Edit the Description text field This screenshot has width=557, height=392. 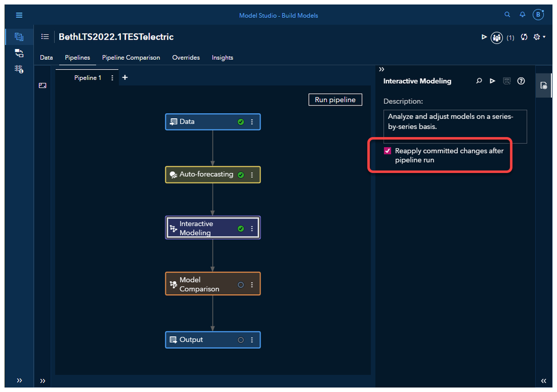point(455,127)
